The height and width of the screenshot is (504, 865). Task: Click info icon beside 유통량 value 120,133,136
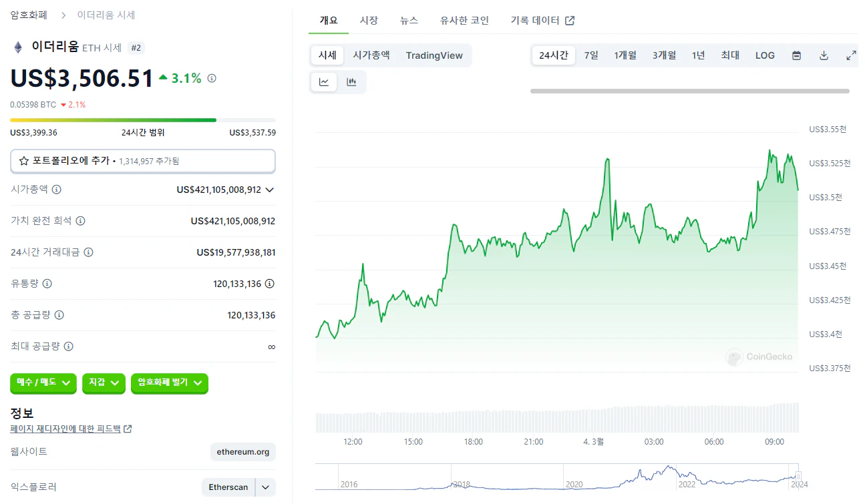click(270, 284)
